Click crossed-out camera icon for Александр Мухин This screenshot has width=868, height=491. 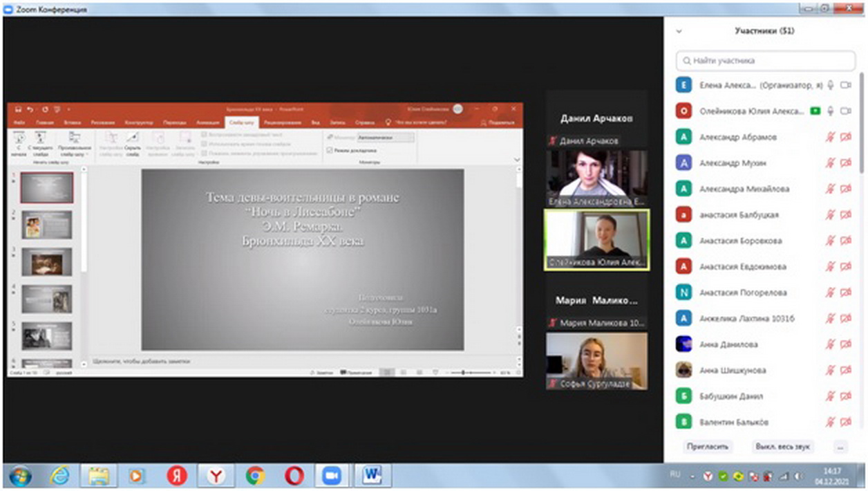point(845,163)
